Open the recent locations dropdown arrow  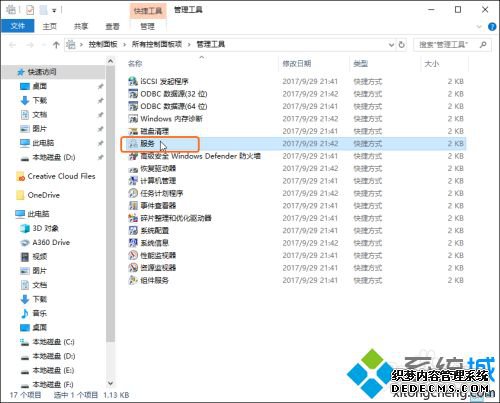pyautogui.click(x=43, y=45)
